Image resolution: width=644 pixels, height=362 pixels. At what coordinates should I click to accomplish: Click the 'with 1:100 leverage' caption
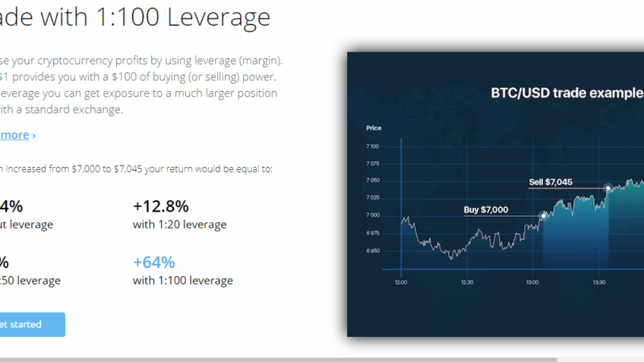tap(182, 281)
